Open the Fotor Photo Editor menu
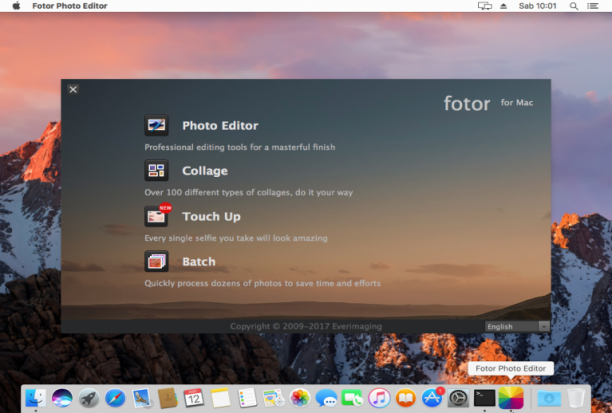 69,6
